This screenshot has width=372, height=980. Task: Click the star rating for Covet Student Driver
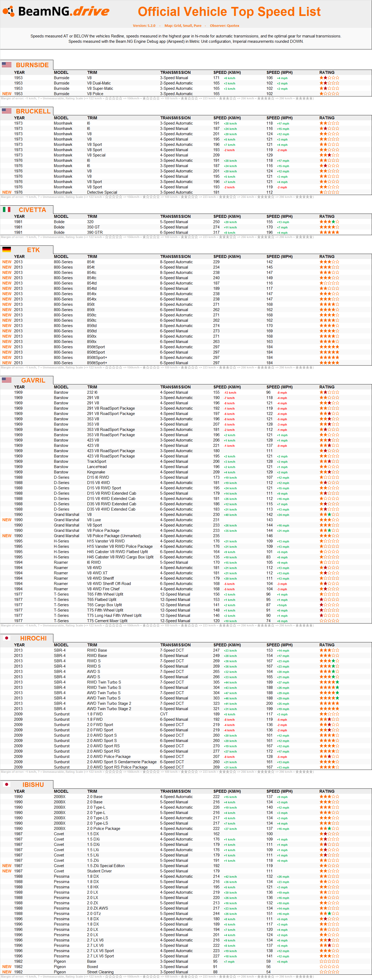click(x=329, y=871)
